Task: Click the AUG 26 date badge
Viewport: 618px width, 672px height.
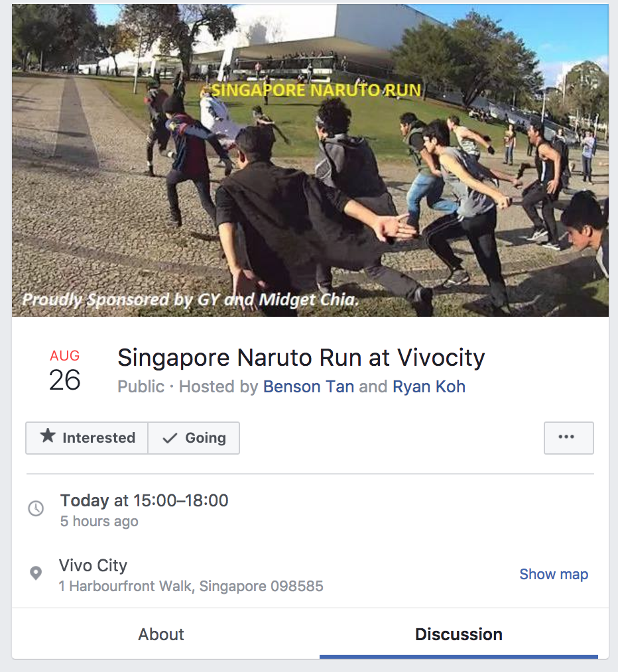Action: [x=65, y=370]
